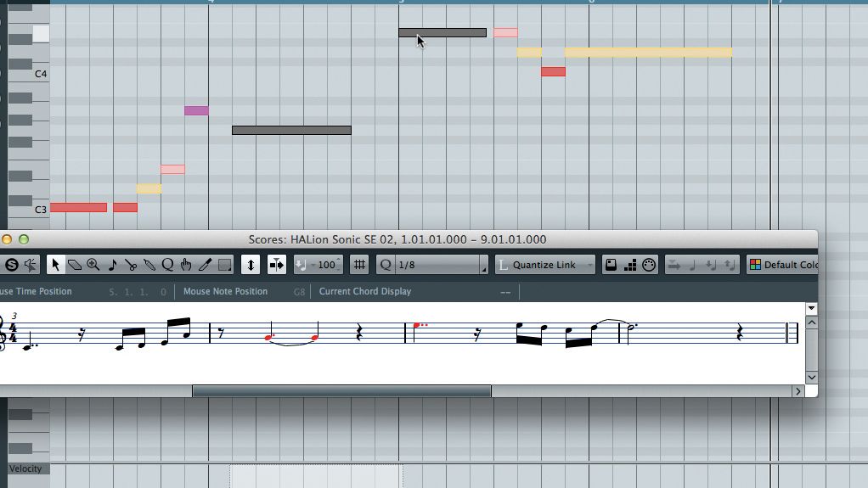Click the Move Insert Mode arrow icon

[x=674, y=265]
